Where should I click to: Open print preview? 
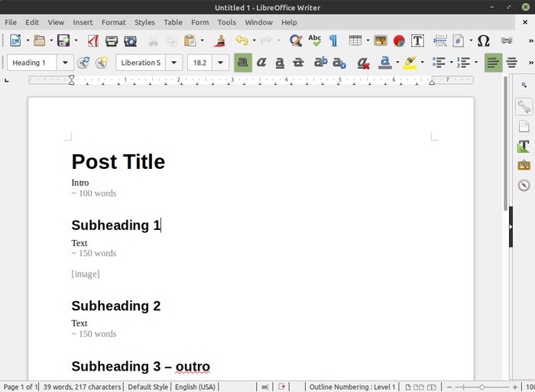(x=131, y=41)
